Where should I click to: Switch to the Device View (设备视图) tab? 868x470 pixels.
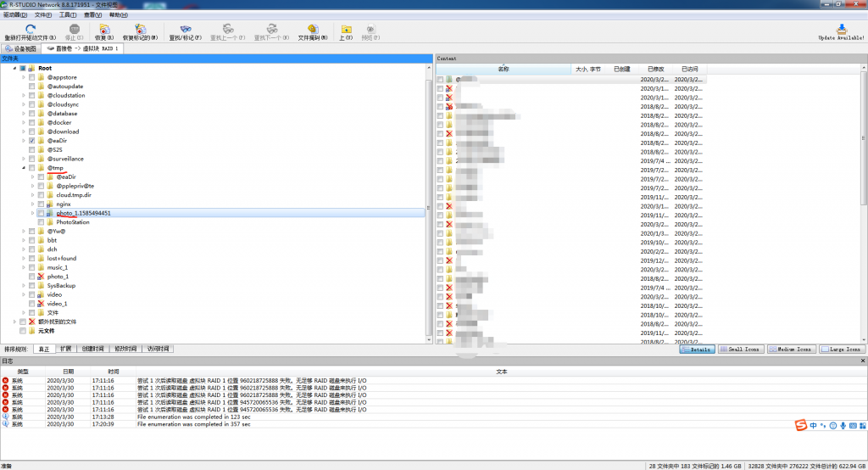[20, 48]
